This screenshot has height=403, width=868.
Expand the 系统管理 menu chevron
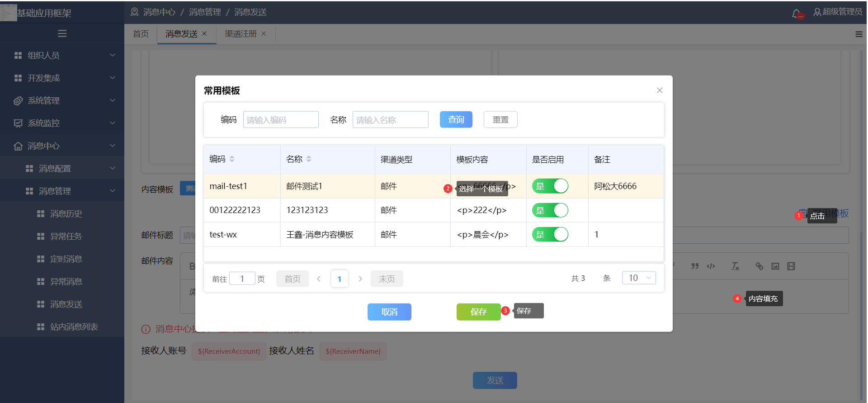pyautogui.click(x=113, y=100)
